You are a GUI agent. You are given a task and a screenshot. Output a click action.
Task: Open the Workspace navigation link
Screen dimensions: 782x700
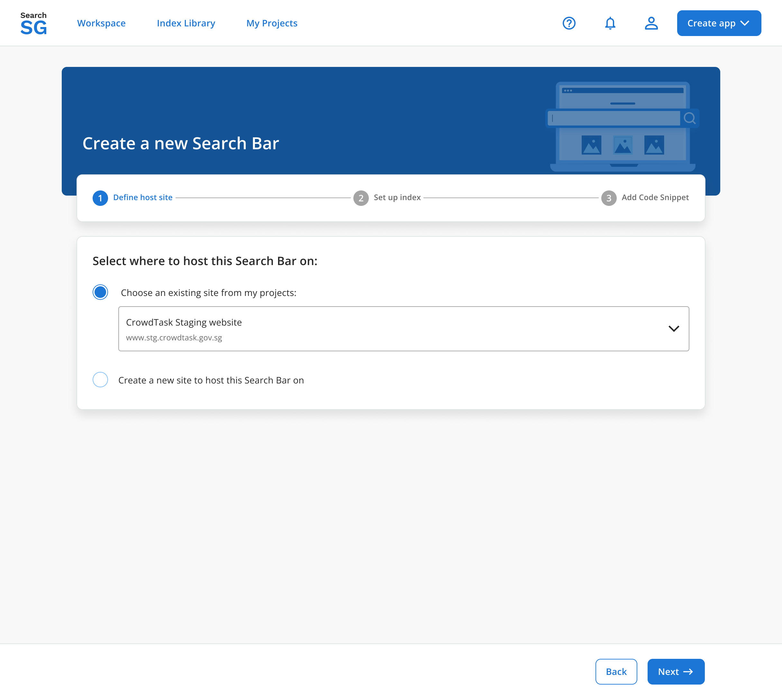point(101,23)
